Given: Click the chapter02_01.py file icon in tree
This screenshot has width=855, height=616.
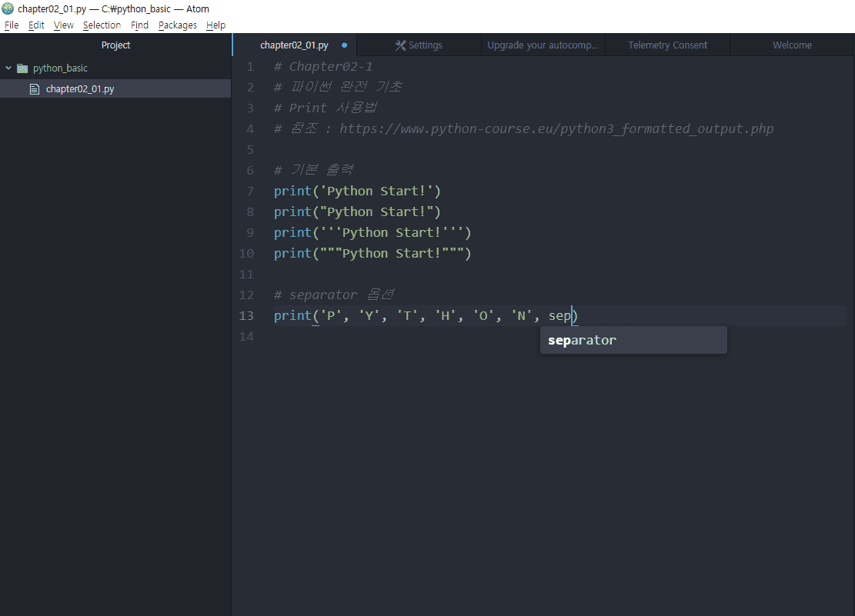Looking at the screenshot, I should [35, 89].
